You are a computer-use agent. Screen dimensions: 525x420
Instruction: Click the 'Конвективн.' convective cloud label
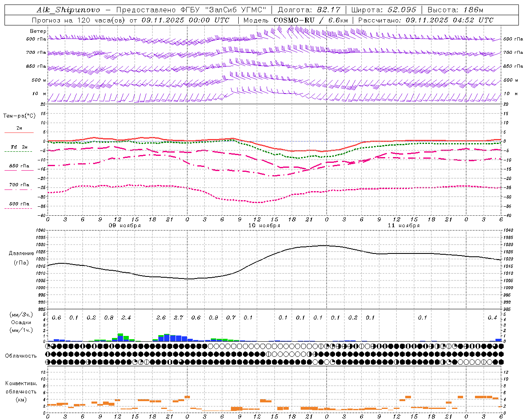point(21,383)
